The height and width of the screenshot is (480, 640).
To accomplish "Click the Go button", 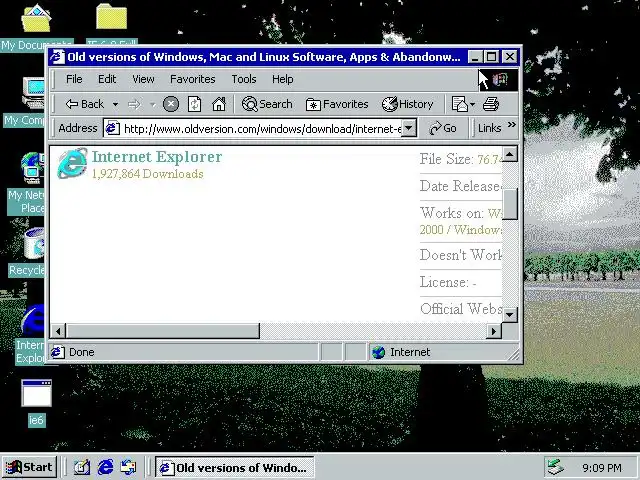I will pyautogui.click(x=443, y=128).
